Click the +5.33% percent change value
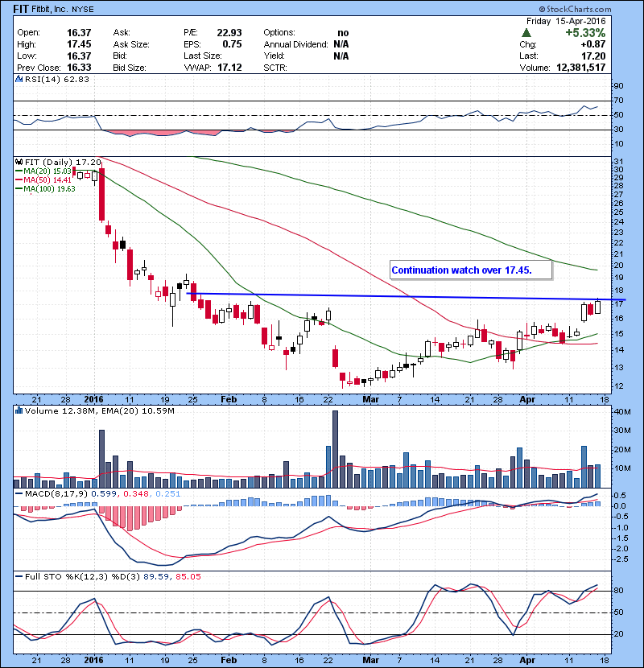The image size is (644, 668). pyautogui.click(x=585, y=33)
